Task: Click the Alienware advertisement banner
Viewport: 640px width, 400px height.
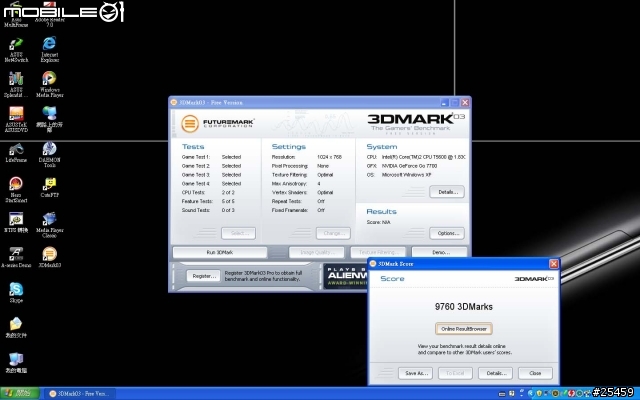Action: tap(345, 276)
